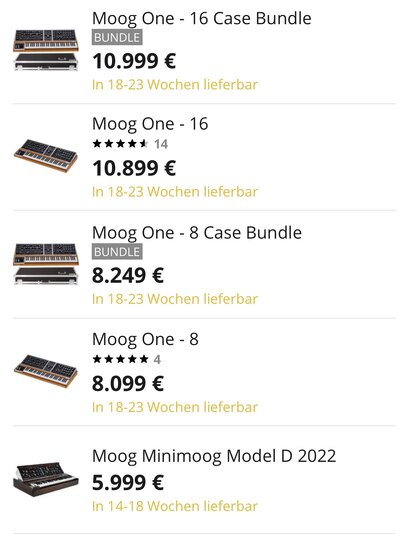Image resolution: width=400 pixels, height=537 pixels.
Task: Click the BUNDLE badge under One - 16 Case Bundle
Action: pos(117,37)
